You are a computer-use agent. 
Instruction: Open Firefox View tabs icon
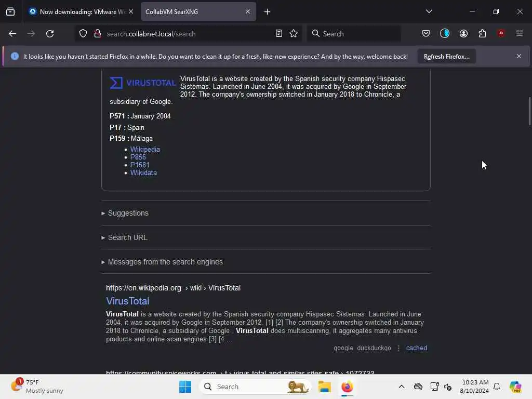tap(10, 11)
